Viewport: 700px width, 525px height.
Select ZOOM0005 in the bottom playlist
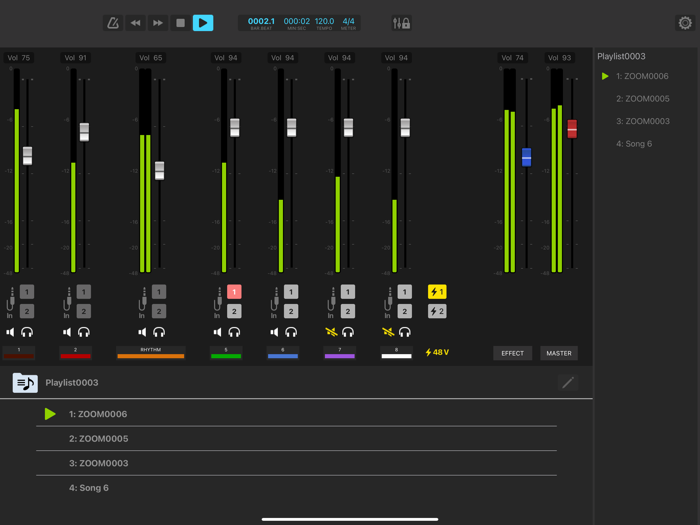(98, 439)
